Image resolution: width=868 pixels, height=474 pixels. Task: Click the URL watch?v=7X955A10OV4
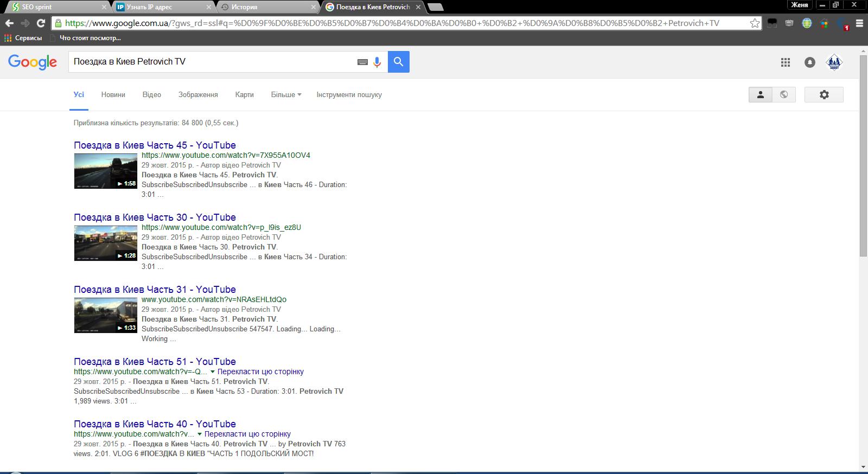tap(226, 156)
